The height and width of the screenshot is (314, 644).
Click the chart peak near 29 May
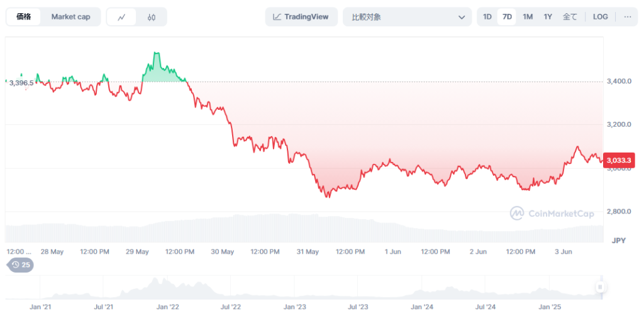(x=156, y=53)
